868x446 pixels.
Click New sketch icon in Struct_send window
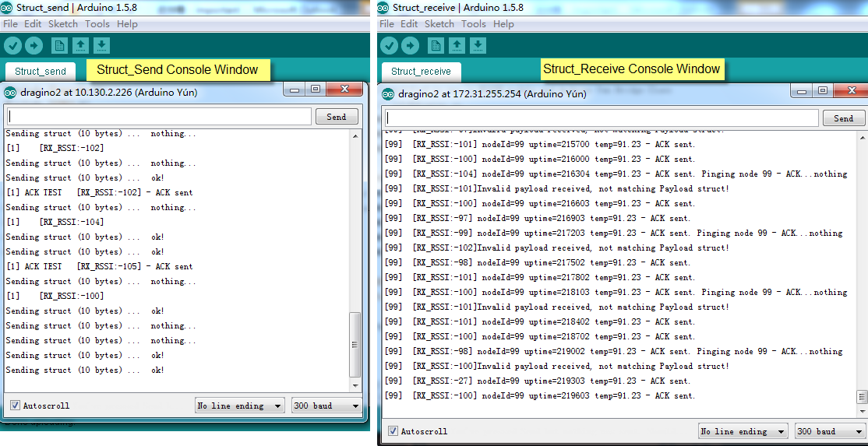[x=59, y=45]
